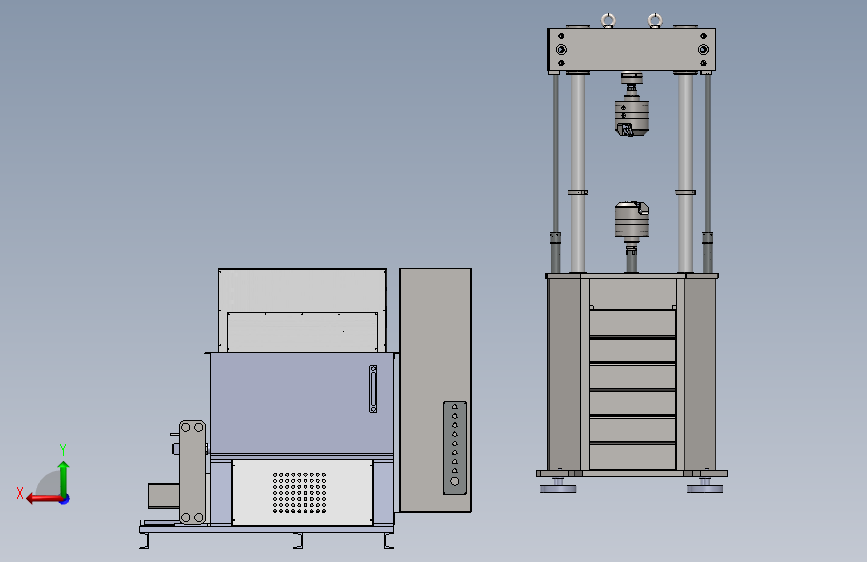Select the leftmost support foot of unit base
867x562 pixels.
[x=144, y=540]
